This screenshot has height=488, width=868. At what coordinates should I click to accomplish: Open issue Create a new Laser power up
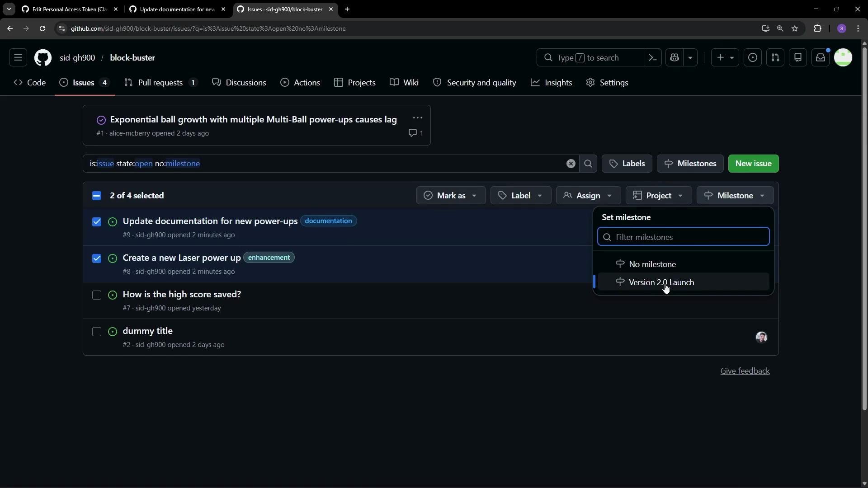pos(182,258)
